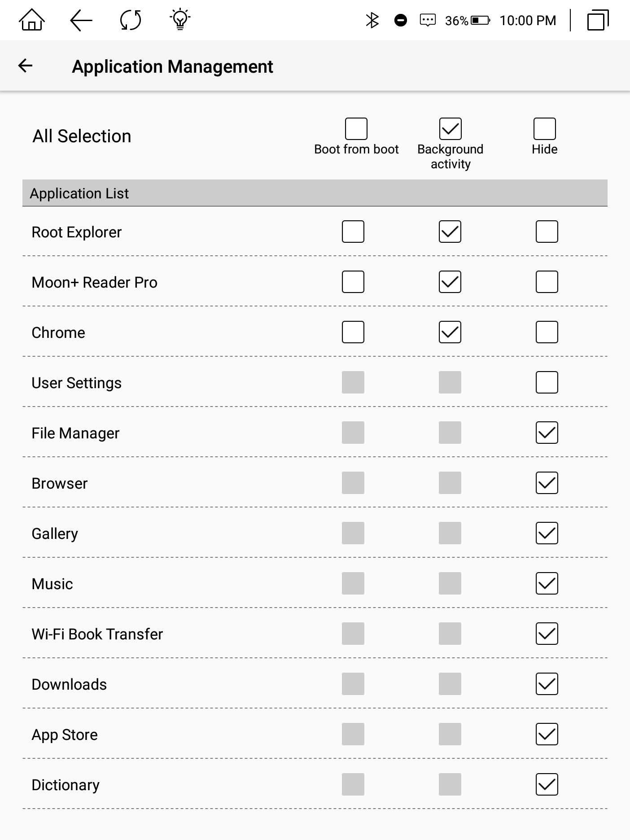Check Hide for User Settings

tap(547, 382)
